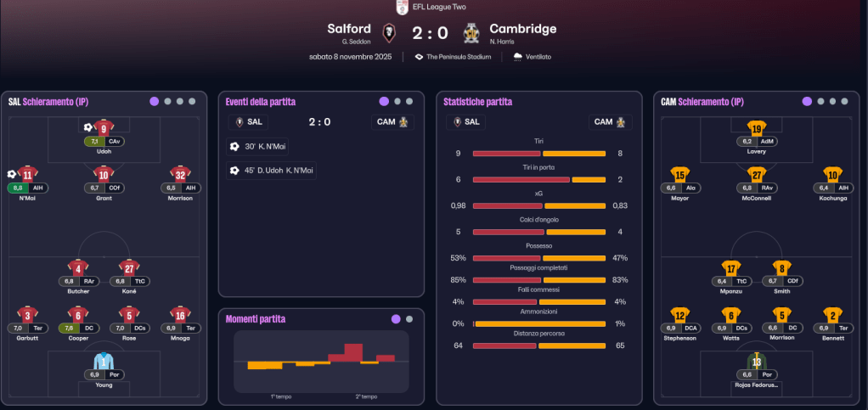Click Lavery's number 19 shirt
868x410 pixels.
point(756,128)
